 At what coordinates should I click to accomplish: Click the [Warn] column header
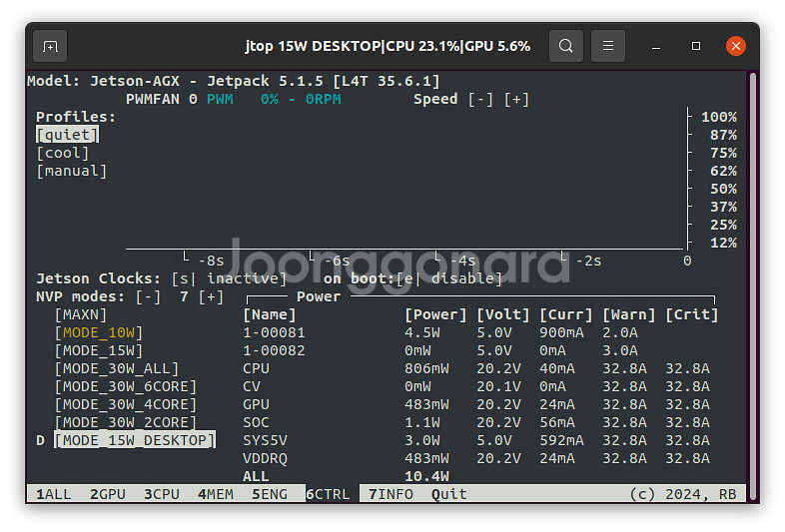pyautogui.click(x=629, y=314)
